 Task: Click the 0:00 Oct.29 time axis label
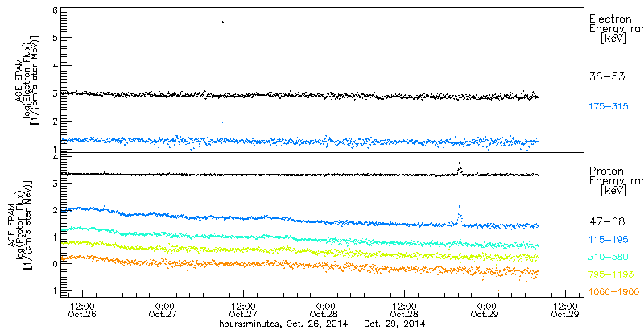(x=485, y=310)
